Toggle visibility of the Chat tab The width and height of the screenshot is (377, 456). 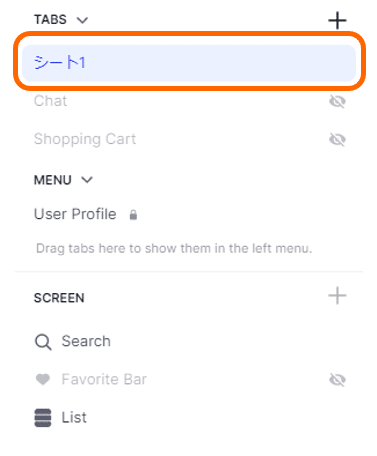337,101
